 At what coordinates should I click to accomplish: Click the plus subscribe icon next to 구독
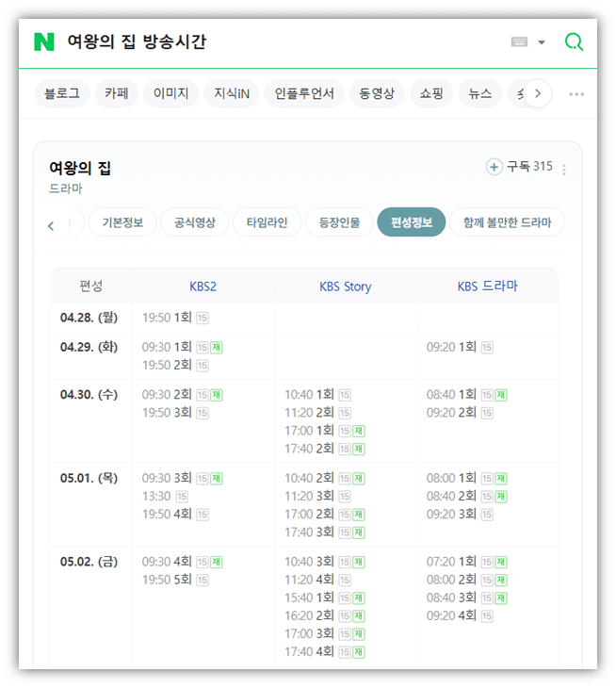coord(494,167)
